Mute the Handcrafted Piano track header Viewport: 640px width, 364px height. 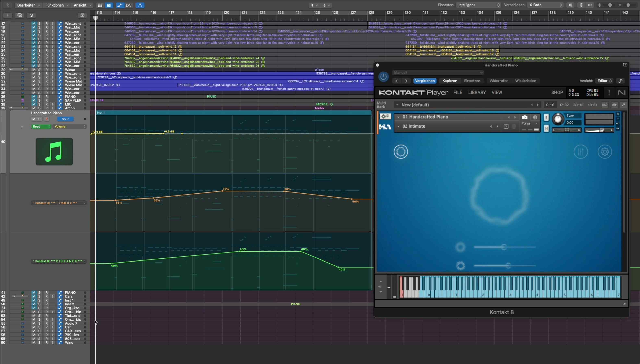(34, 119)
